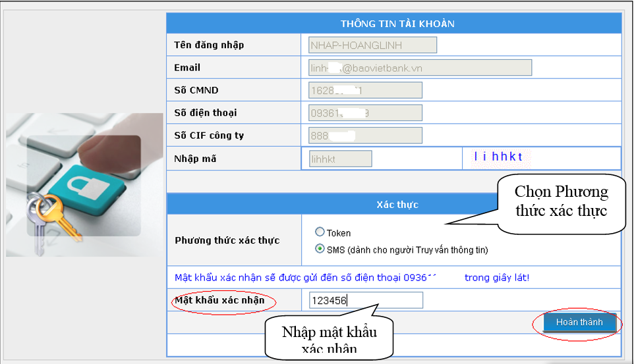The image size is (634, 364).
Task: Select the Token authentication radio button
Action: [320, 232]
